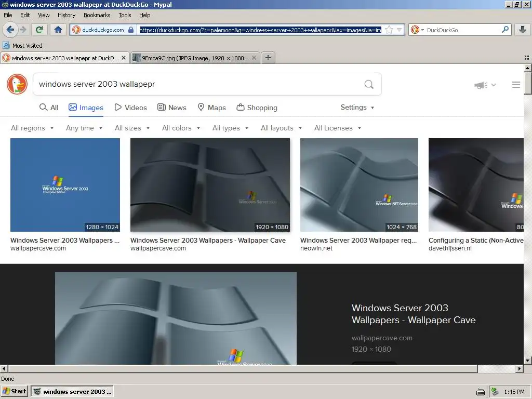
Task: Open the Windows Start menu
Action: tap(14, 391)
